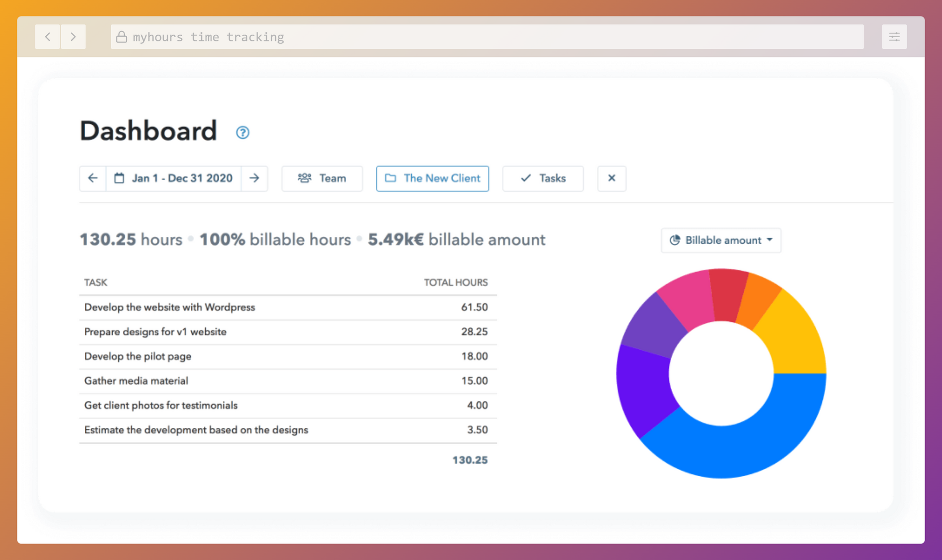Select Develop the pilot page row

click(x=288, y=356)
